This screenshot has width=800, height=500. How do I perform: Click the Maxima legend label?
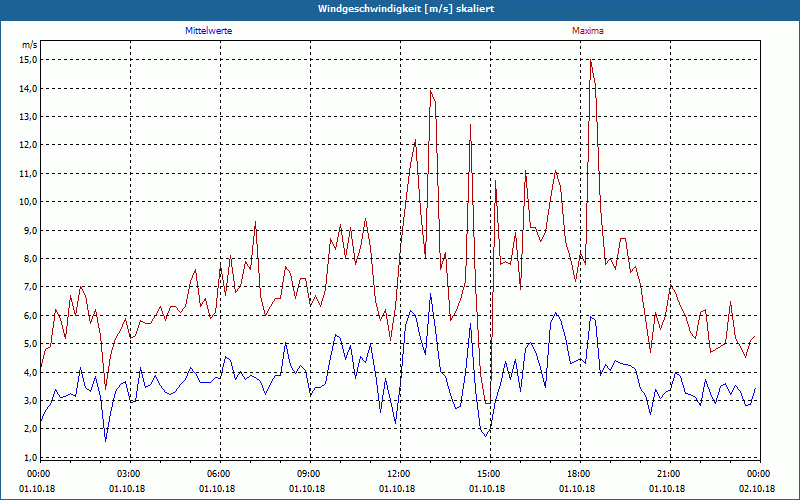point(588,31)
